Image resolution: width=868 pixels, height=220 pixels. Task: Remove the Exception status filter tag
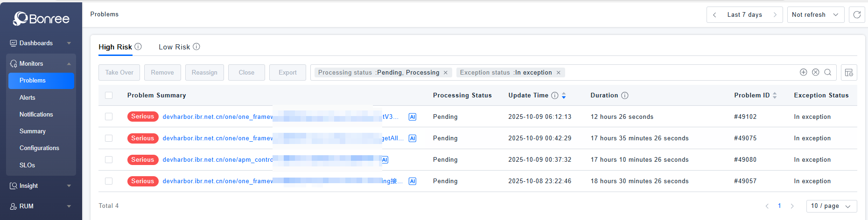558,73
